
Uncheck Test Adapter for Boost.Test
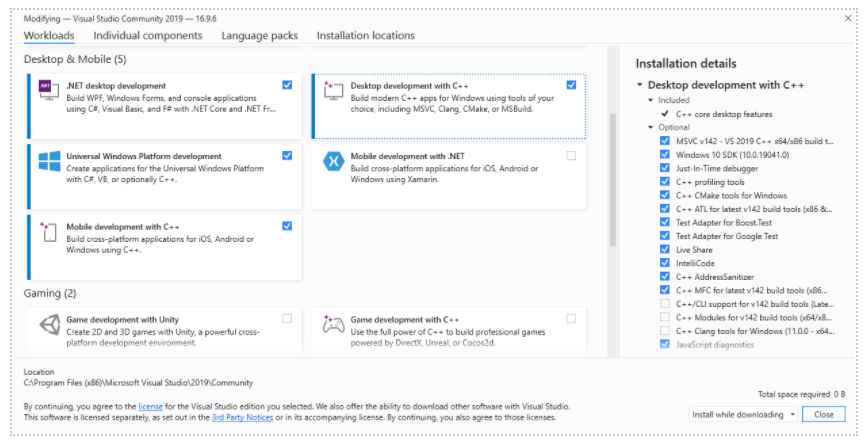pyautogui.click(x=665, y=222)
